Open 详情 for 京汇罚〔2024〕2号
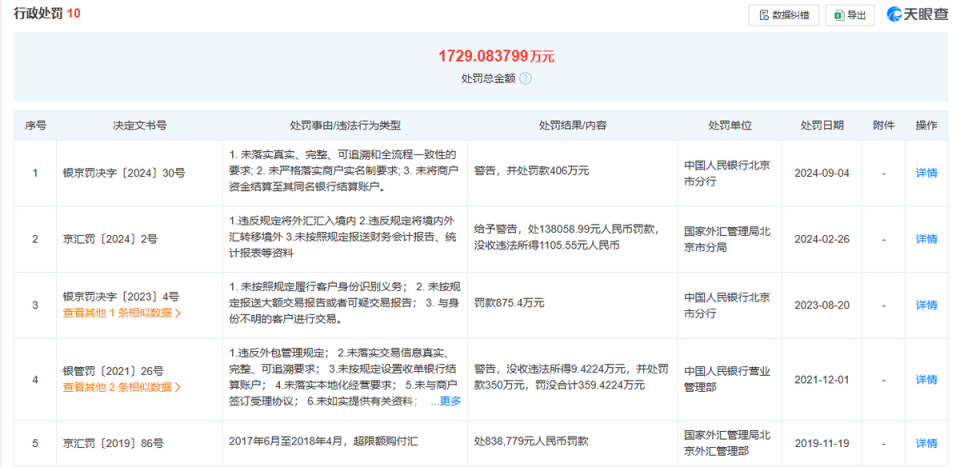This screenshot has height=467, width=960. pyautogui.click(x=926, y=239)
